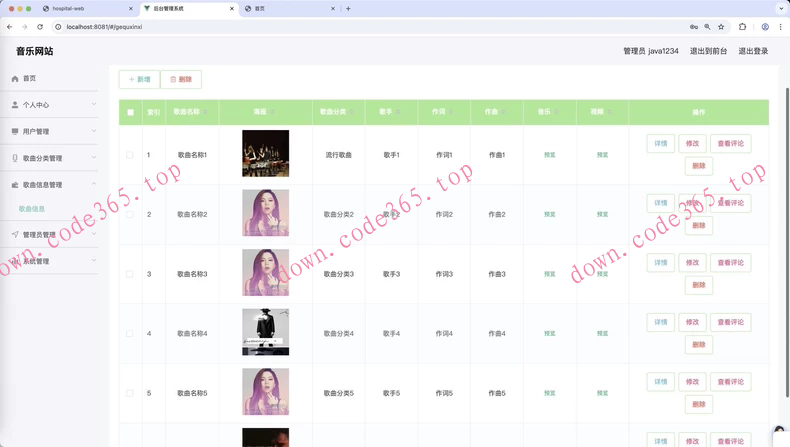This screenshot has width=790, height=447.
Task: Check the checkbox for row 歌曲名称1
Action: (x=130, y=155)
